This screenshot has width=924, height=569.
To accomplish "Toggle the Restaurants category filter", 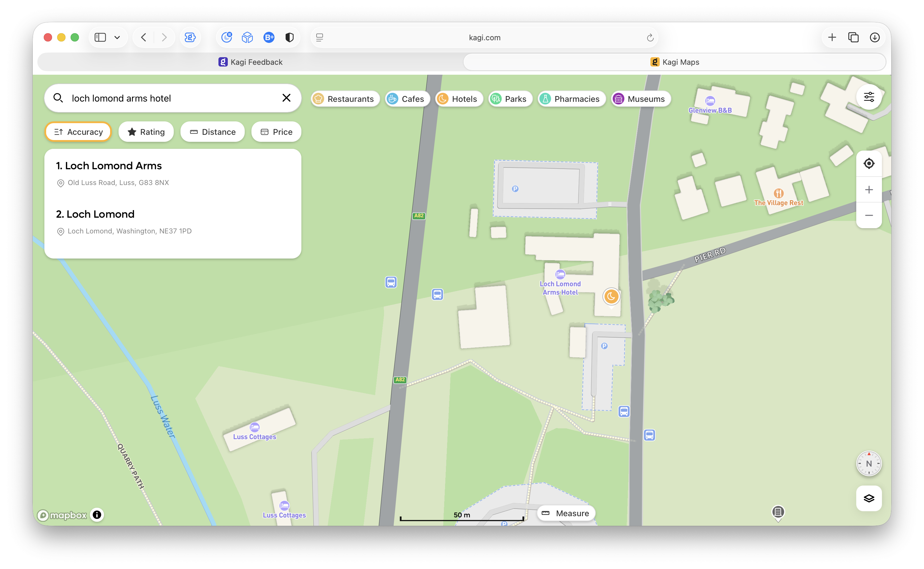I will [345, 99].
